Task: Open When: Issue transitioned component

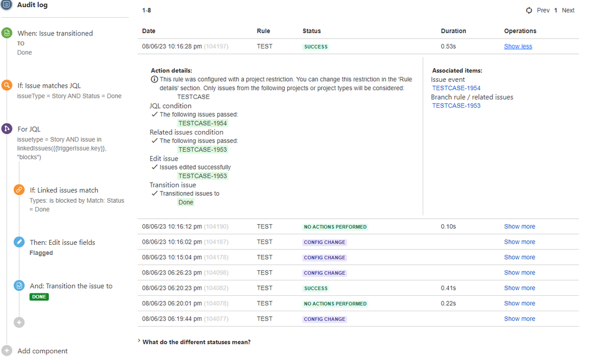Action: [55, 33]
